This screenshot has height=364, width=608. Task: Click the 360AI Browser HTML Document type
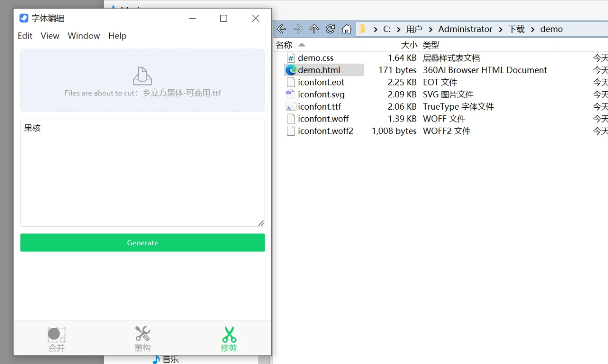coord(485,70)
